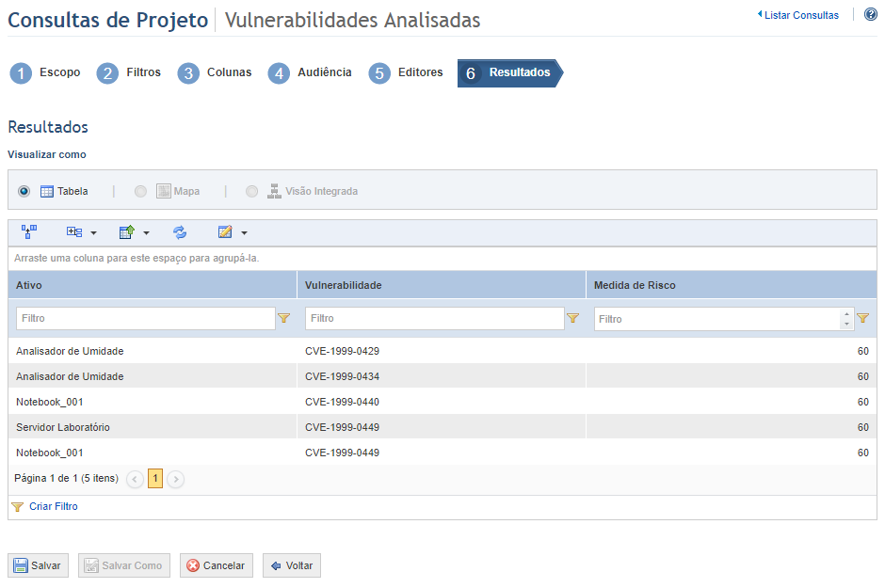Go to step 1 Escopo
Viewport: 885px width, 588px height.
(x=45, y=72)
